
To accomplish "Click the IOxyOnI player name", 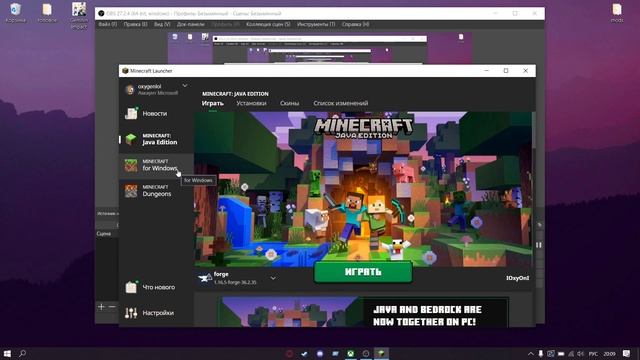I will (x=518, y=278).
